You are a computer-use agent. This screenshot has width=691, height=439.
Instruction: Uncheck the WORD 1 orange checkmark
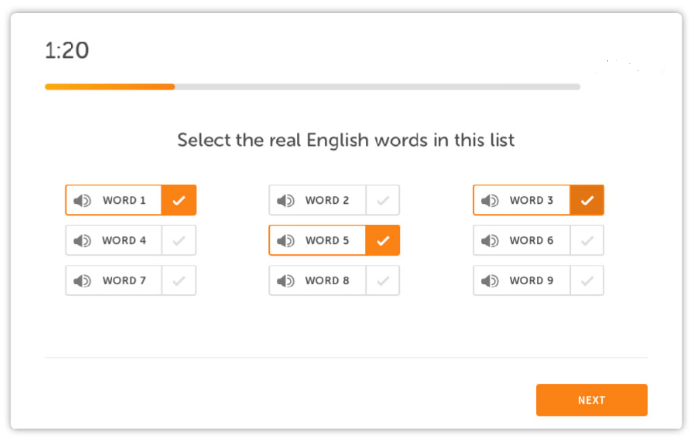(x=178, y=200)
